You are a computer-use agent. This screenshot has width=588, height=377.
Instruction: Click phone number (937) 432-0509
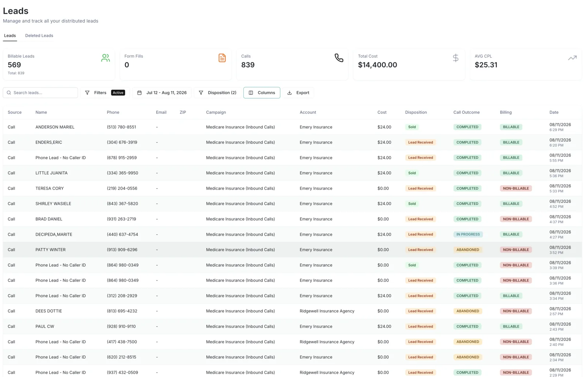122,373
